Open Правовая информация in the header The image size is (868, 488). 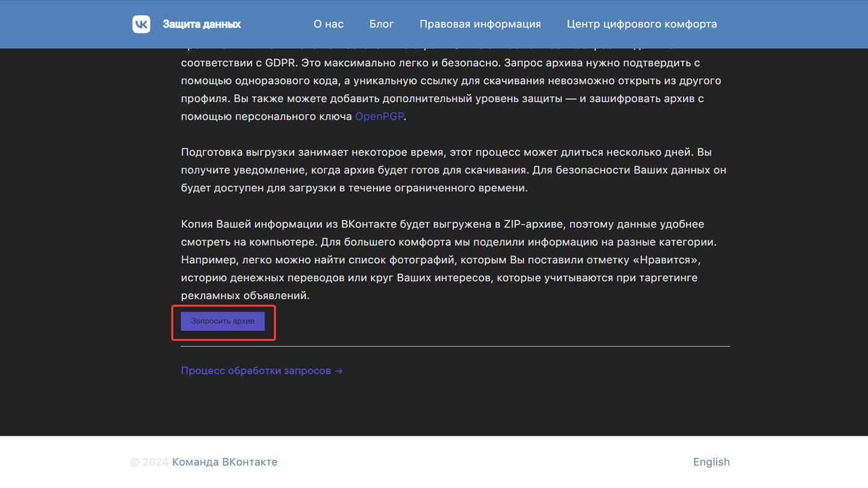click(480, 24)
